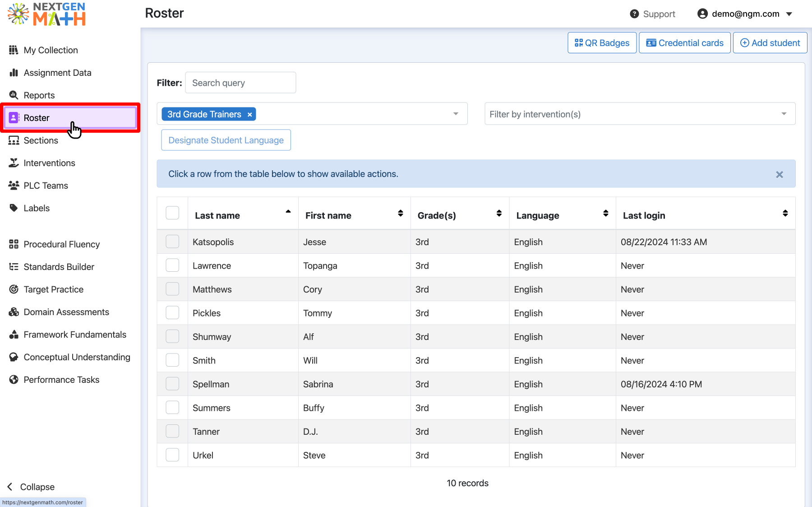The height and width of the screenshot is (507, 812).
Task: Click the Reports magnifier icon
Action: click(14, 95)
